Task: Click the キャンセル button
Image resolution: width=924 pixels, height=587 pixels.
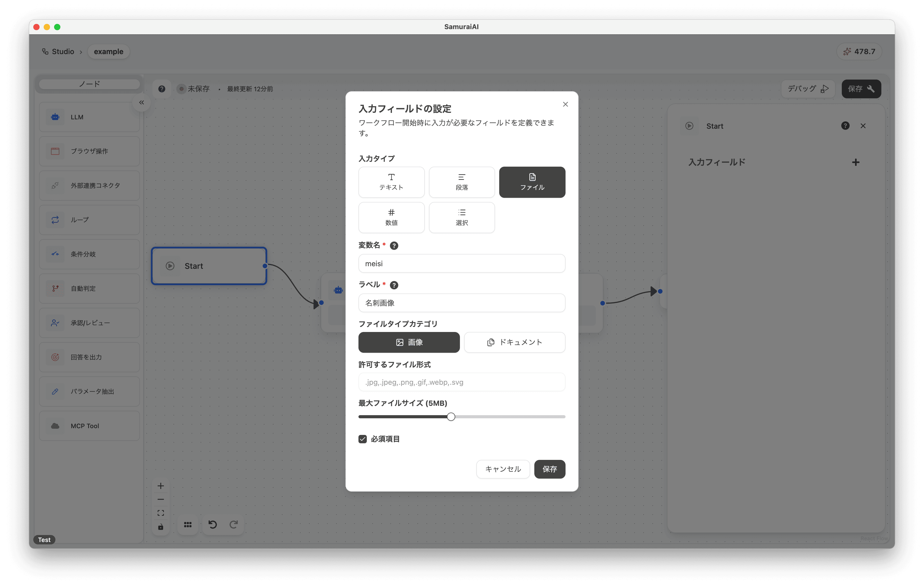Action: (x=503, y=469)
